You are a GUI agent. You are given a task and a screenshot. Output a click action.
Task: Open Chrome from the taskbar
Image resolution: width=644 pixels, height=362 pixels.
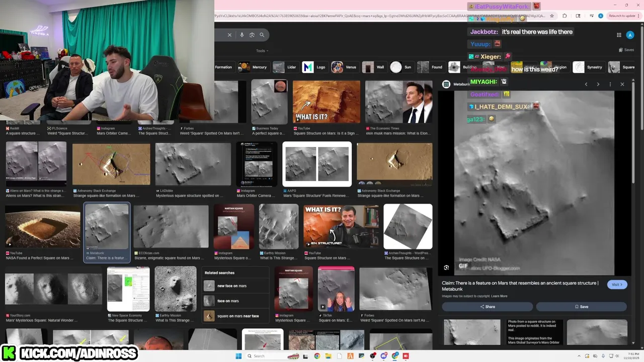[x=317, y=356]
